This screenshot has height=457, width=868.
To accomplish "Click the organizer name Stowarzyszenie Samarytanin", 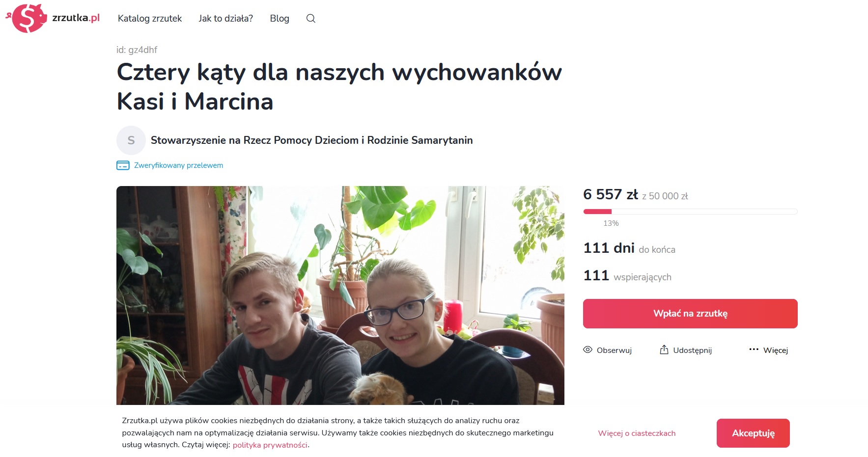I will tap(312, 140).
